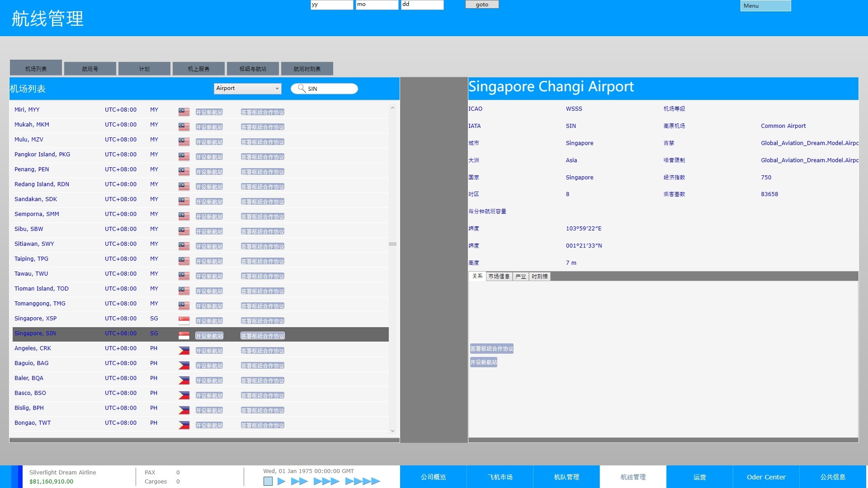Screen dimensions: 868x488
Task: Open the Menu dropdown at top right
Action: 765,6
